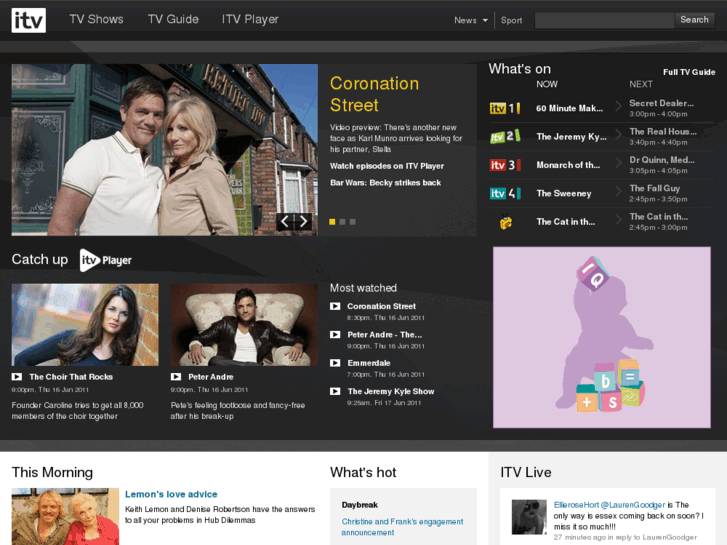This screenshot has height=545, width=727.
Task: Open the TV Guide menu
Action: point(173,19)
